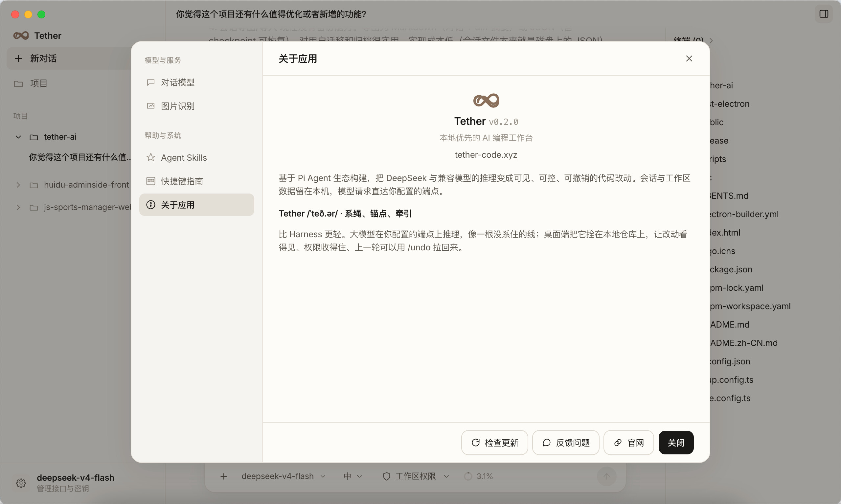The height and width of the screenshot is (504, 841).
Task: Collapse the tether-ai project tree
Action: (x=18, y=137)
